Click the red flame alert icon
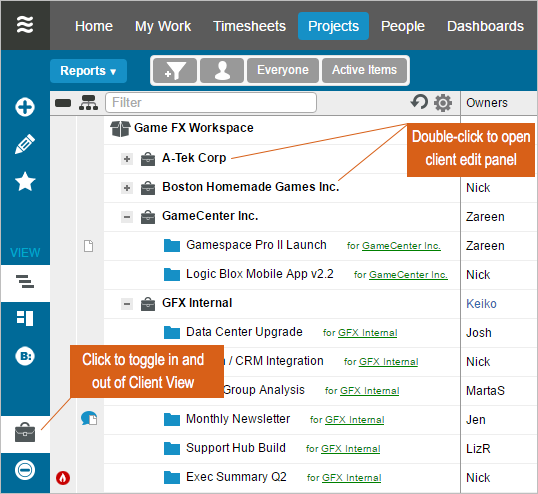The image size is (538, 494). pos(63,478)
